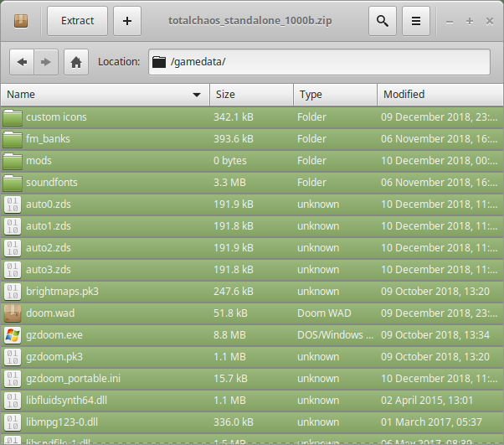Click the auto3.zds binary file icon
The image size is (504, 445).
[13, 270]
